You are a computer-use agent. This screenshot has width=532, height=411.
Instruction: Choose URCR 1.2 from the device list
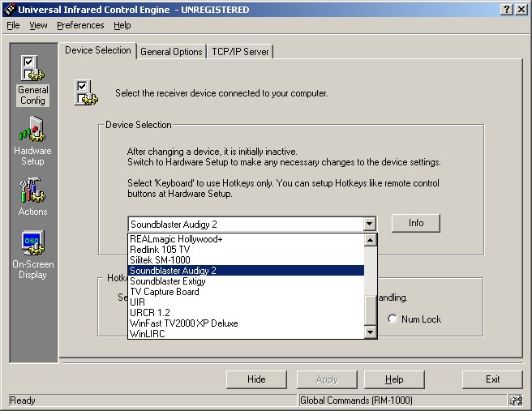pyautogui.click(x=246, y=313)
